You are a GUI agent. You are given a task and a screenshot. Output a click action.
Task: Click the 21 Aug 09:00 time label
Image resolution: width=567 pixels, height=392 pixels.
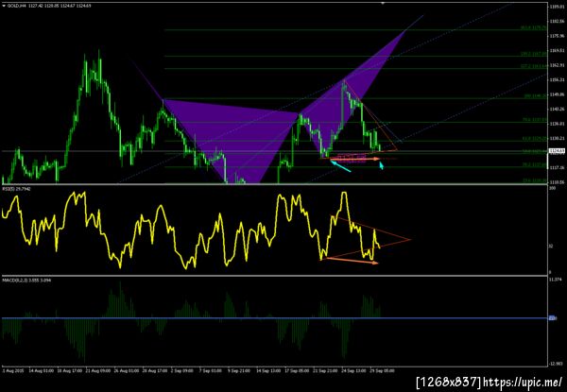tap(97, 370)
